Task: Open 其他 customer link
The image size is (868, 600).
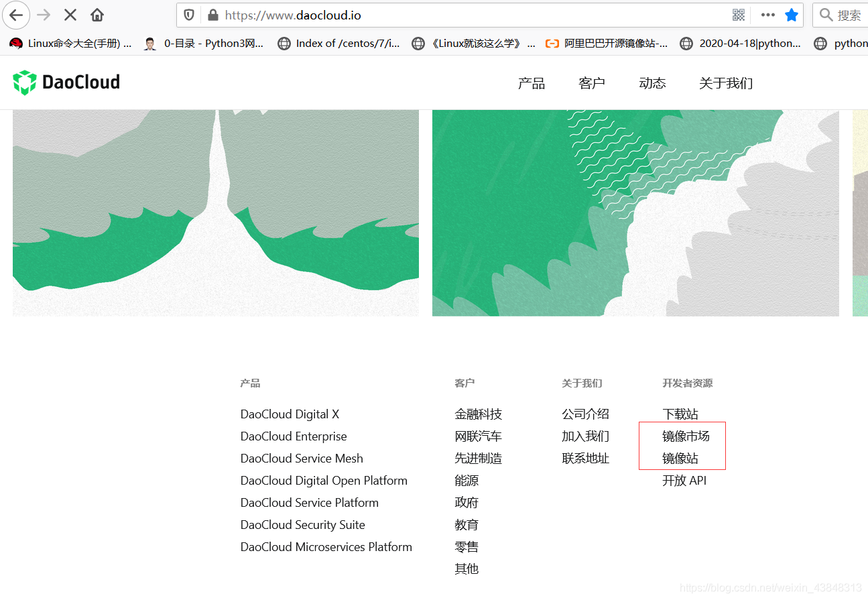Action: 467,569
